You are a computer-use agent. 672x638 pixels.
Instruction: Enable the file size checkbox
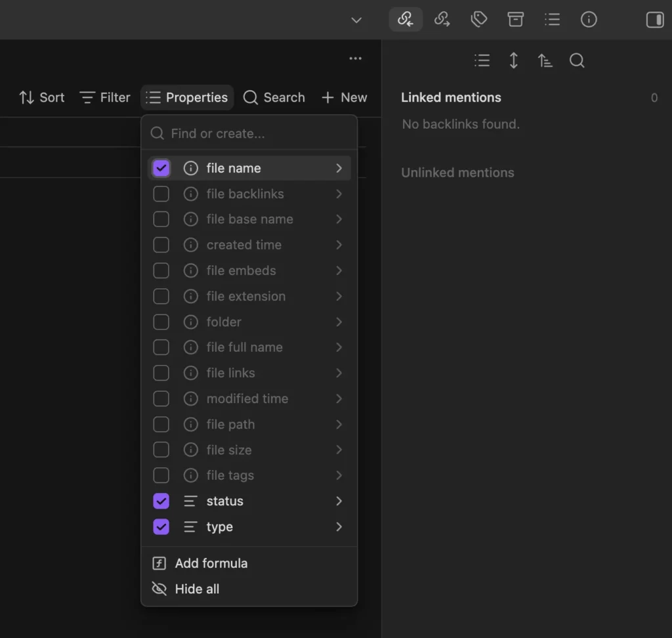161,450
